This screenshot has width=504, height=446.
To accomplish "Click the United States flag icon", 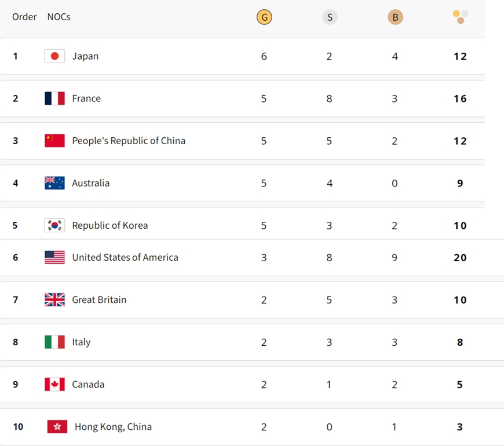I will (54, 257).
